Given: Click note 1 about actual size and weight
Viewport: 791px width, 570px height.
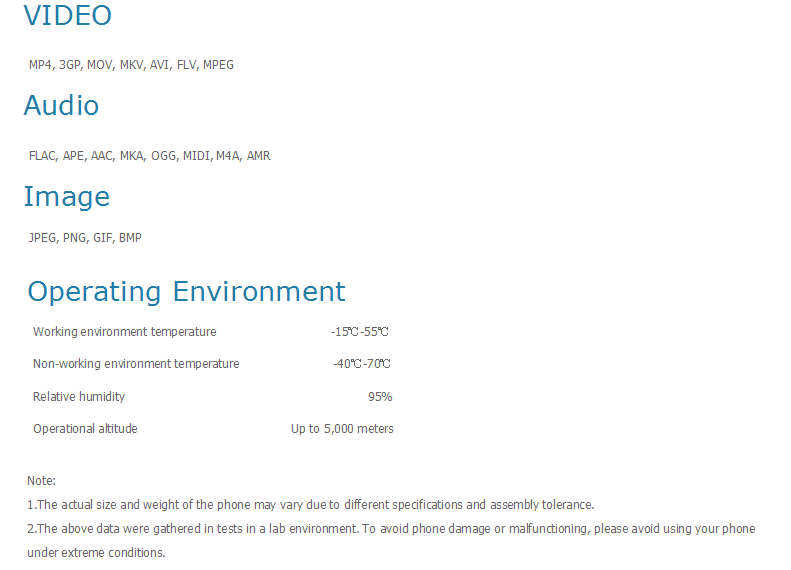Looking at the screenshot, I should pos(311,505).
